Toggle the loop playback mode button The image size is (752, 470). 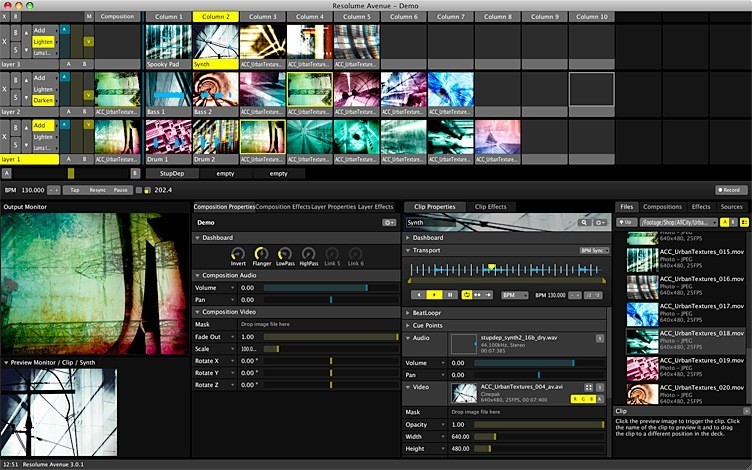pyautogui.click(x=468, y=295)
